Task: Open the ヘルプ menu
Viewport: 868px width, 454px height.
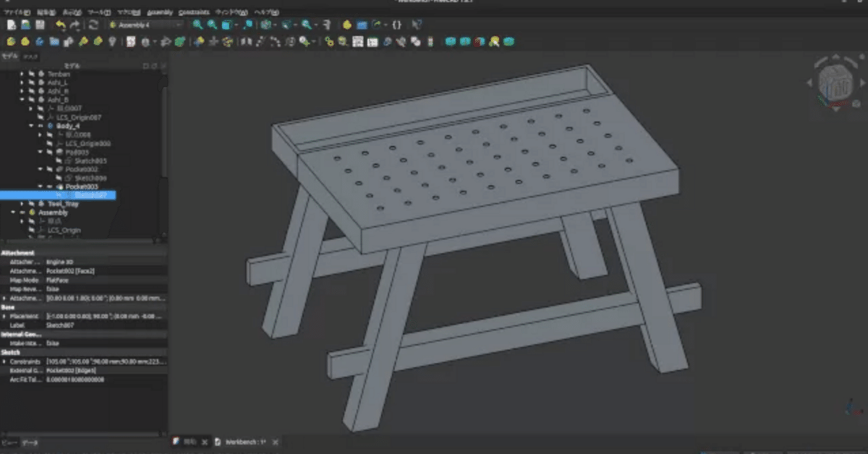Action: pyautogui.click(x=265, y=13)
